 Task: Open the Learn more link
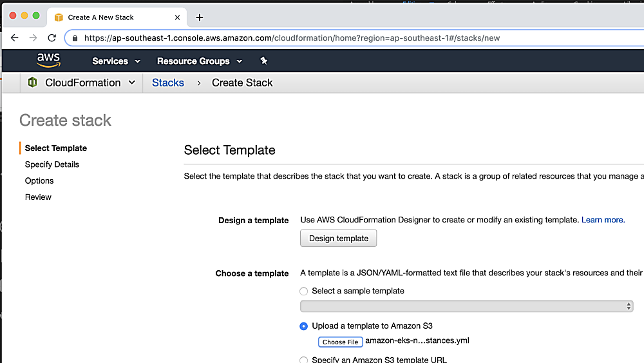tap(603, 220)
